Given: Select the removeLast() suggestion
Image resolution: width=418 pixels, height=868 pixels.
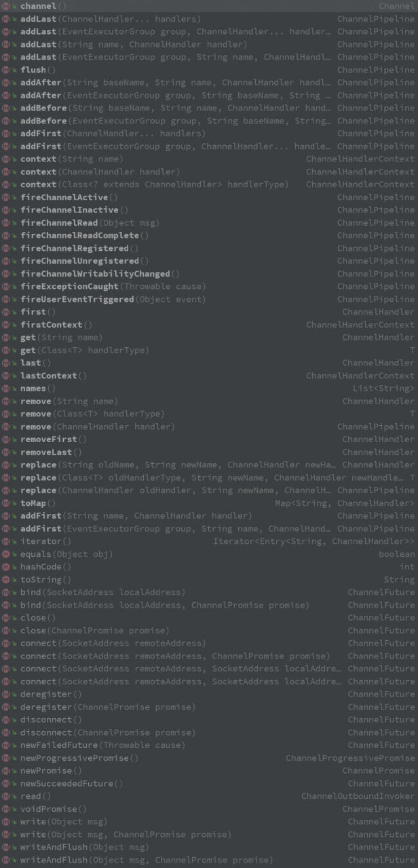Looking at the screenshot, I should 51,452.
